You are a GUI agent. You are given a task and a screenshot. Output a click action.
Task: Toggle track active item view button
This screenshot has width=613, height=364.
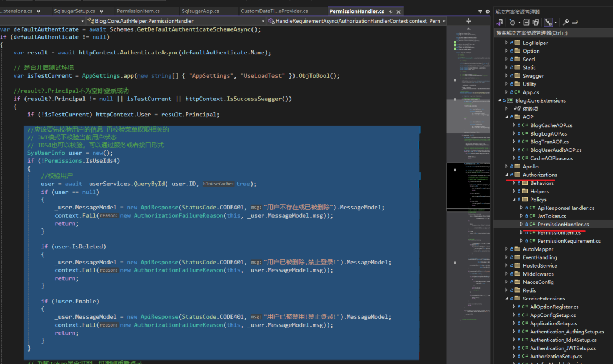548,22
